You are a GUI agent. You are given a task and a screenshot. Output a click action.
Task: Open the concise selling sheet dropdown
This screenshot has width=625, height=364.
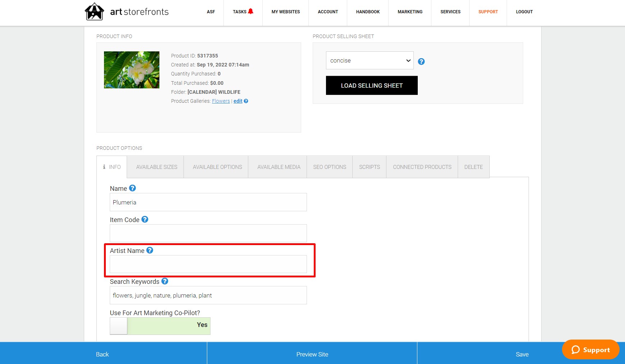(x=369, y=60)
